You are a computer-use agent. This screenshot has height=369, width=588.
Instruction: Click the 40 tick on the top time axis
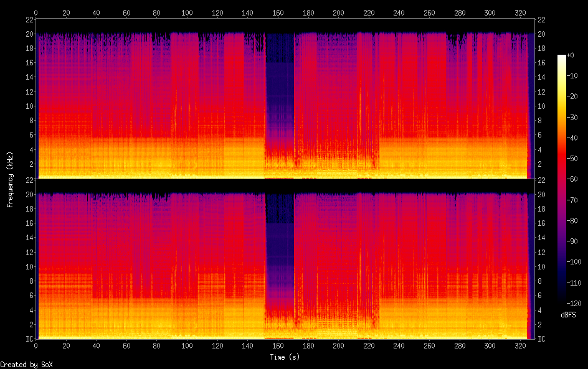[96, 12]
